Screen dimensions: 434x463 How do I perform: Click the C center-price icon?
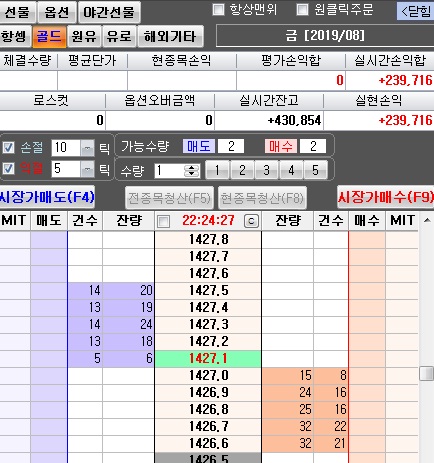(251, 221)
